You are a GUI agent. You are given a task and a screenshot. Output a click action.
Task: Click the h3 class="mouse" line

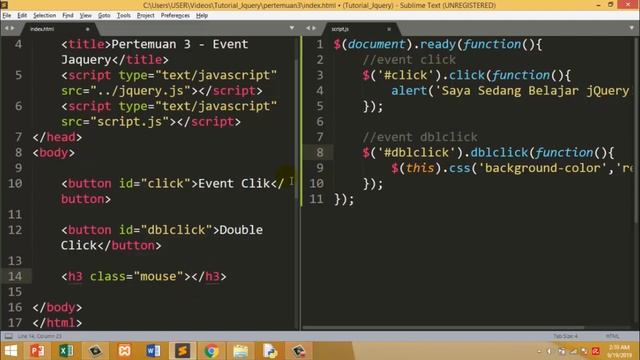click(143, 276)
